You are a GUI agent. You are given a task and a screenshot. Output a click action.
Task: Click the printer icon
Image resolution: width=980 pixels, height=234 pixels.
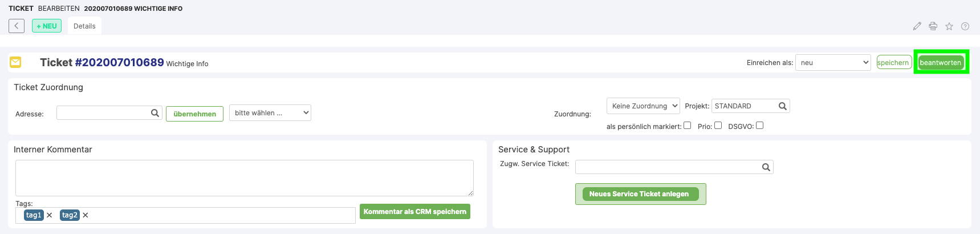[933, 26]
